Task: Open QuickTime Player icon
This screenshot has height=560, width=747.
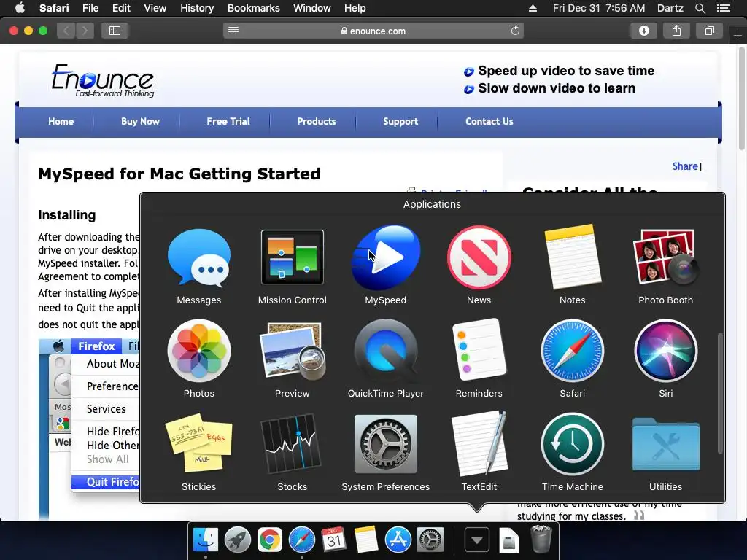Action: click(x=385, y=351)
